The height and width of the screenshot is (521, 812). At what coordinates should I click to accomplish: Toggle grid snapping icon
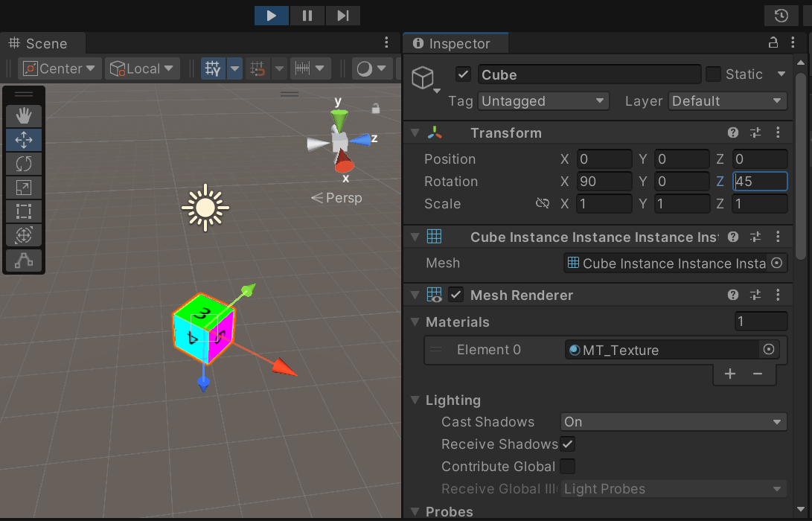258,68
